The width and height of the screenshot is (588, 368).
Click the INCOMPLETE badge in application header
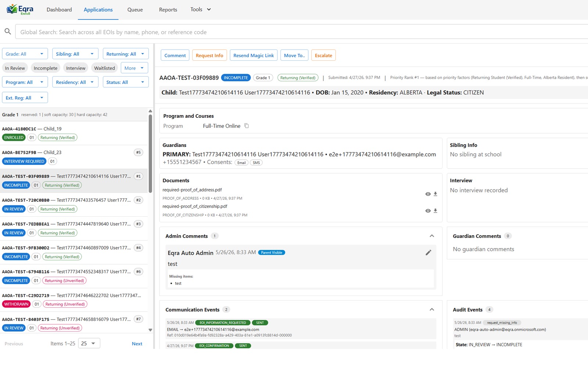click(236, 78)
